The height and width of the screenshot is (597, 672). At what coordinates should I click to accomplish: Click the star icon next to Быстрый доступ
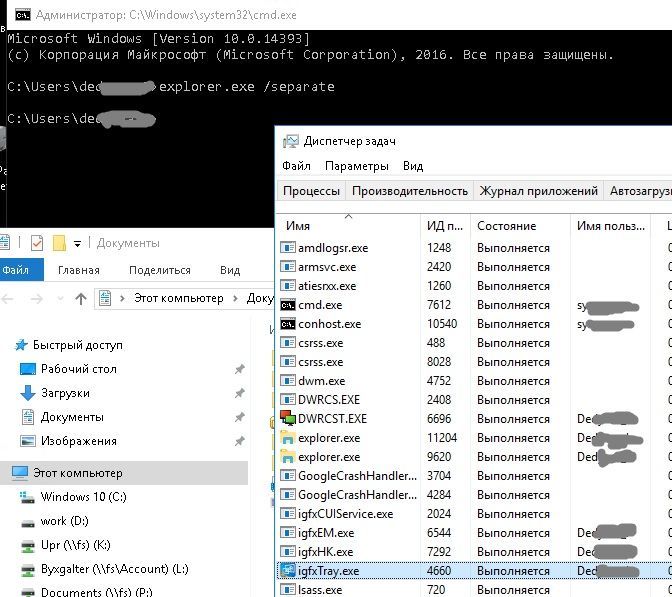pos(21,345)
